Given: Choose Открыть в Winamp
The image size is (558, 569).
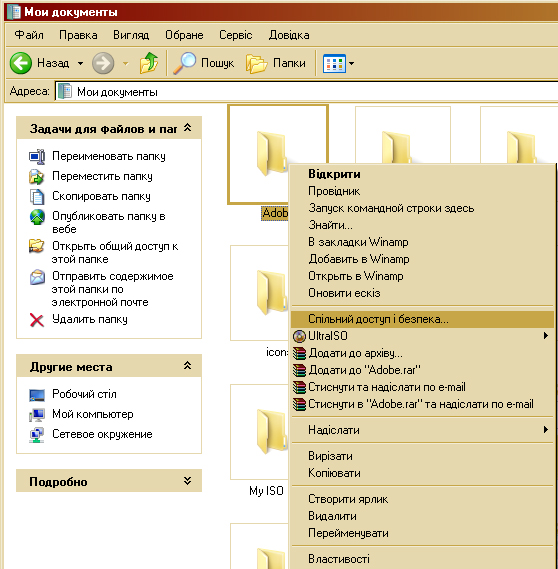Looking at the screenshot, I should click(x=423, y=276).
